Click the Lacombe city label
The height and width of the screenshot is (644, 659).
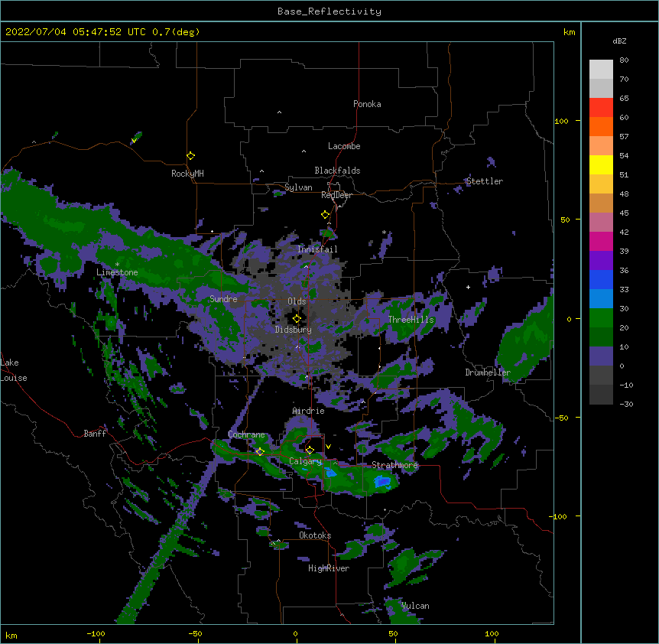[x=344, y=146]
